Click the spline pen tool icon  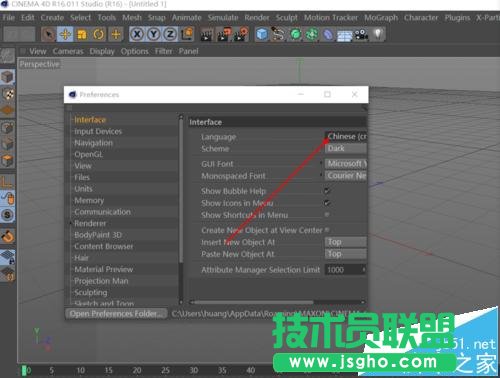(x=279, y=34)
